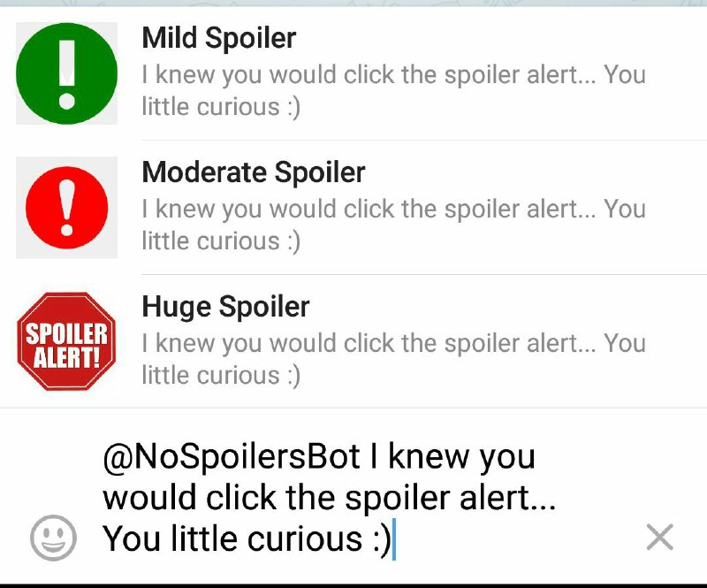Open the emoji smiley picker
Viewport: 707px width, 588px height.
[53, 538]
